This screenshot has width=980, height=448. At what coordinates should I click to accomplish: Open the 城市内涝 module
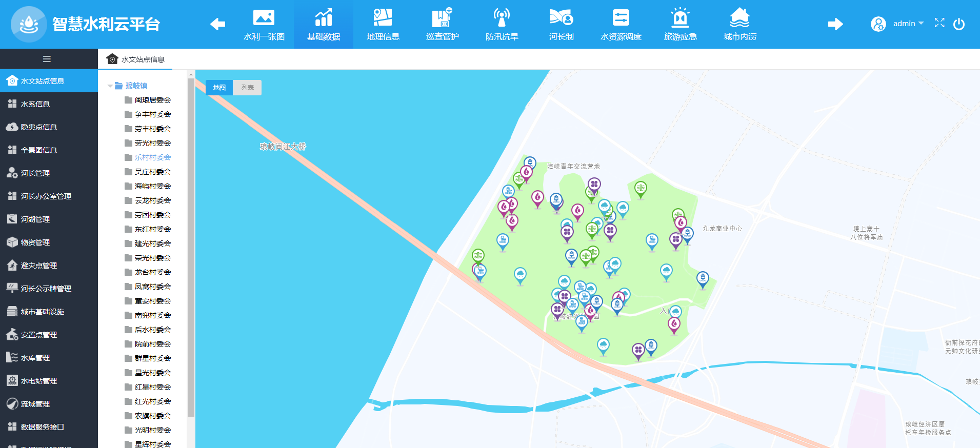pyautogui.click(x=739, y=25)
